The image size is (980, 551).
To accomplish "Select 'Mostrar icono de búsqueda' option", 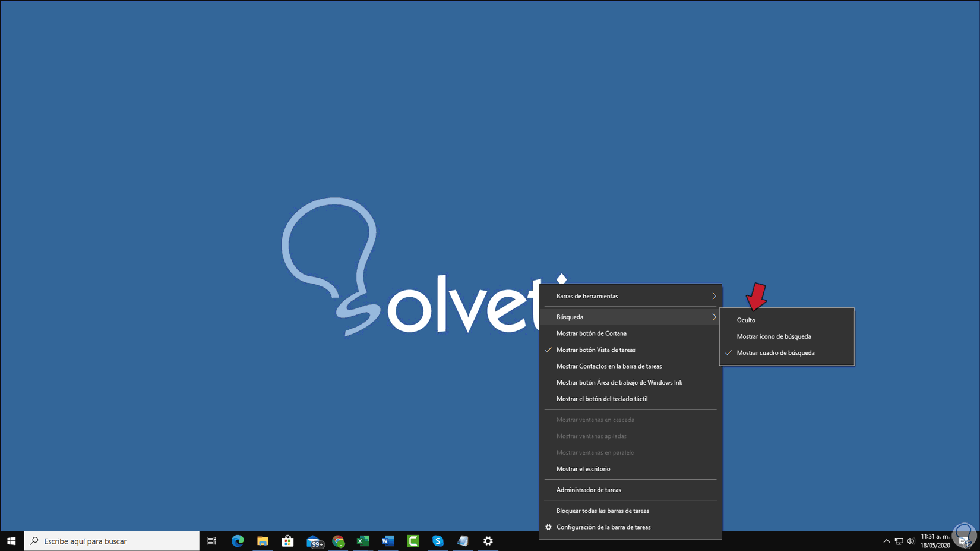I will pos(787,336).
